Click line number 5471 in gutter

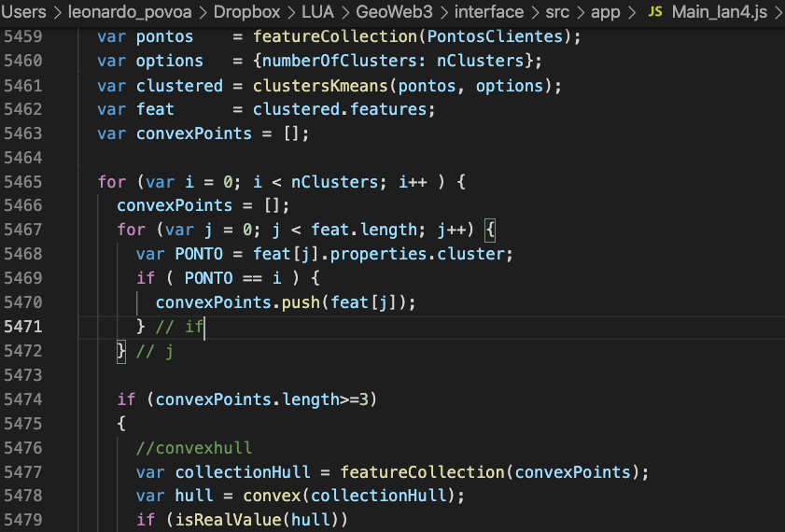(x=35, y=327)
